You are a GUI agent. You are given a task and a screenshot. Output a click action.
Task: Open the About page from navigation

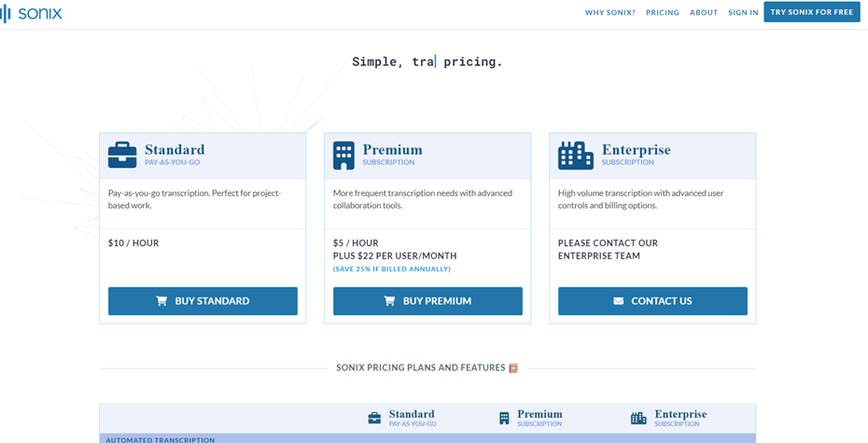tap(704, 13)
